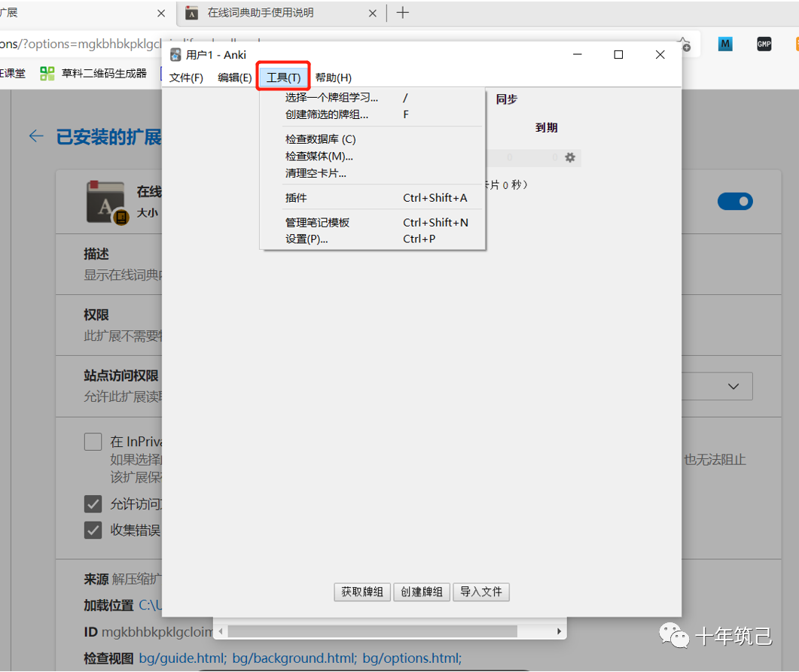Click the 获取牌组 button in Anki
This screenshot has width=799, height=672.
(361, 591)
